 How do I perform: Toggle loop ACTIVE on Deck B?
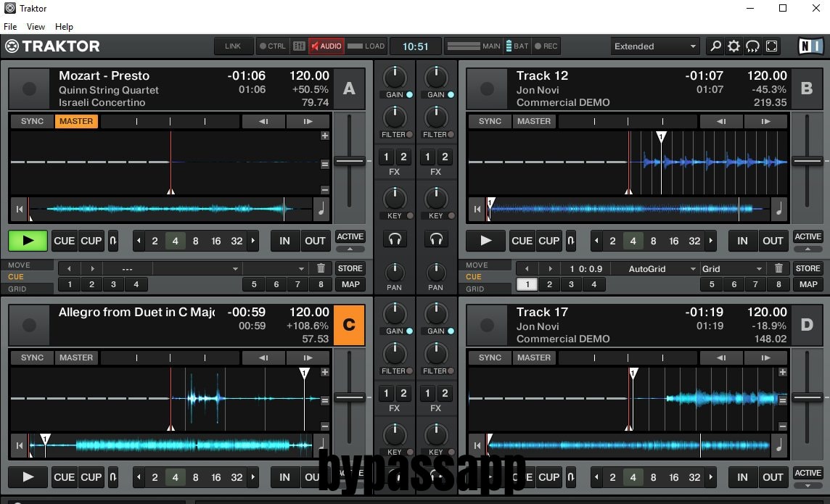click(x=808, y=236)
